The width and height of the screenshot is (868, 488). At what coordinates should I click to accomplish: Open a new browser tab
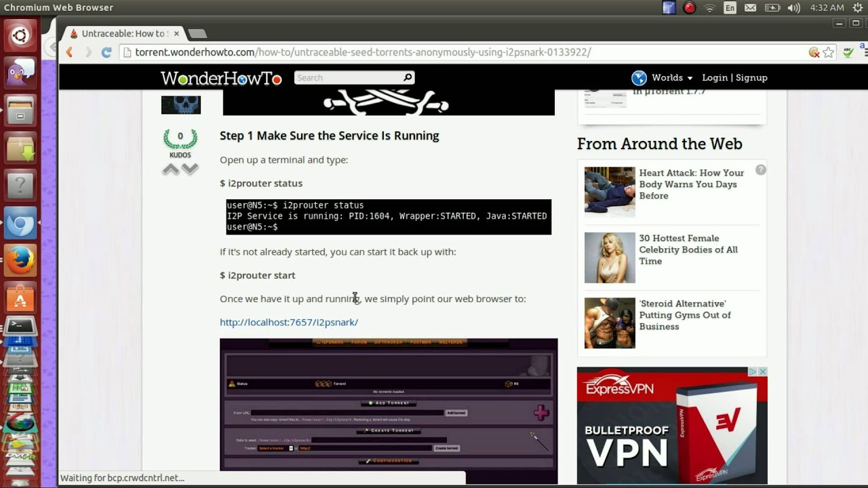click(197, 33)
